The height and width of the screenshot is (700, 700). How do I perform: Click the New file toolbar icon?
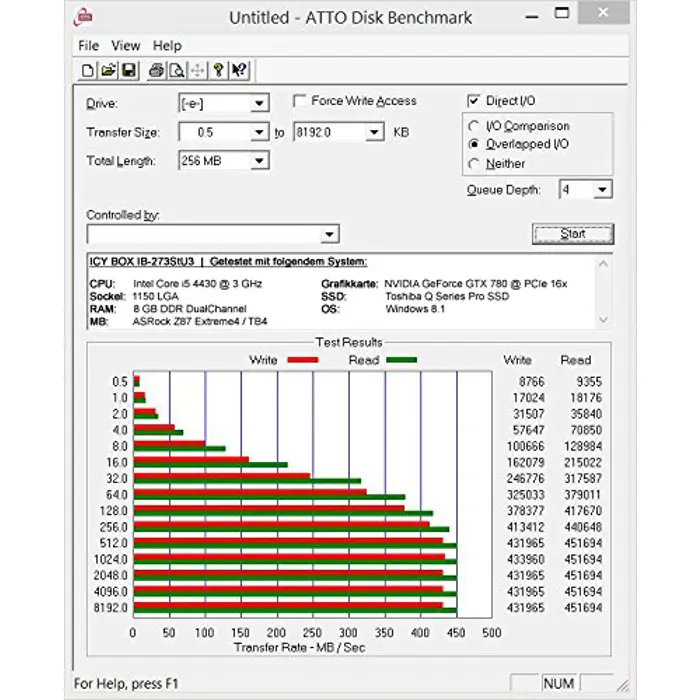(88, 70)
